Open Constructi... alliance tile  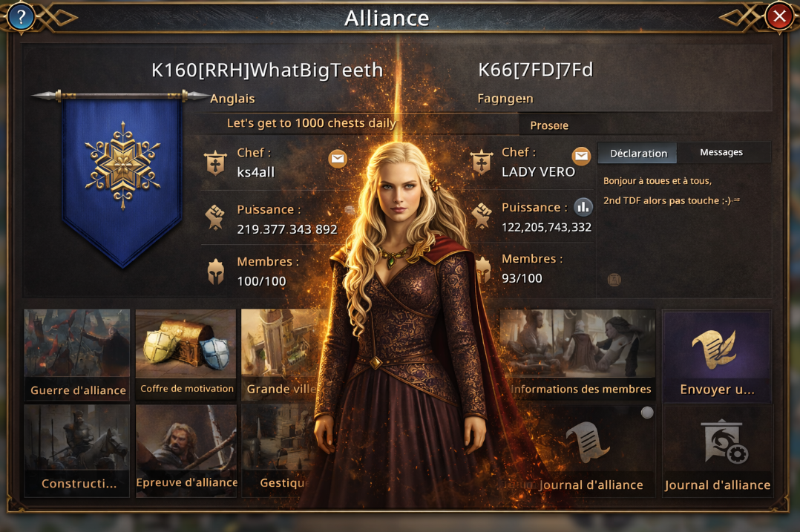tap(77, 451)
